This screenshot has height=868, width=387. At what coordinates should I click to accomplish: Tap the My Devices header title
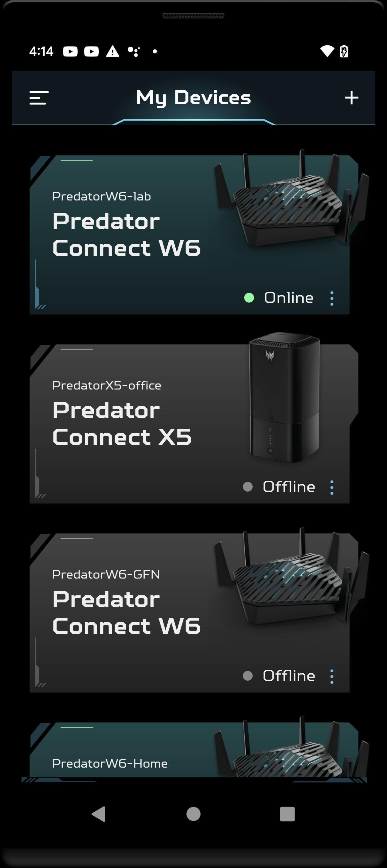(193, 98)
